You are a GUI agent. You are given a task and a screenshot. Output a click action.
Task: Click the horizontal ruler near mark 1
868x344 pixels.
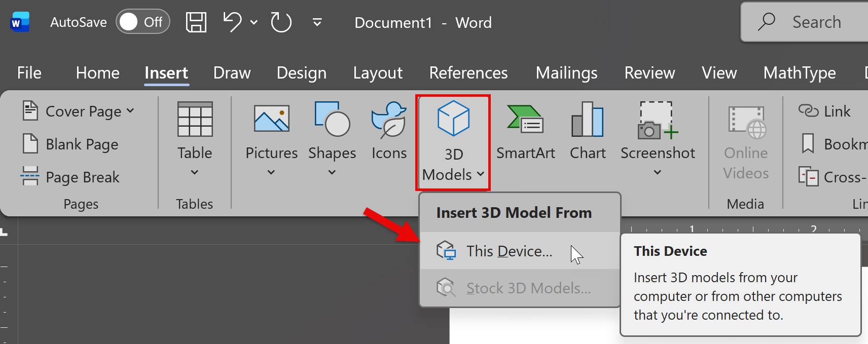click(692, 228)
